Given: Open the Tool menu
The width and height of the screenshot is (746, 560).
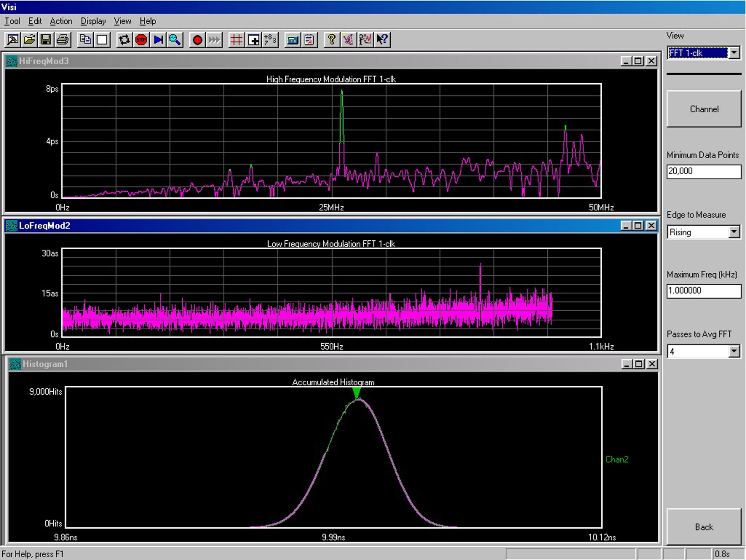Looking at the screenshot, I should [12, 21].
